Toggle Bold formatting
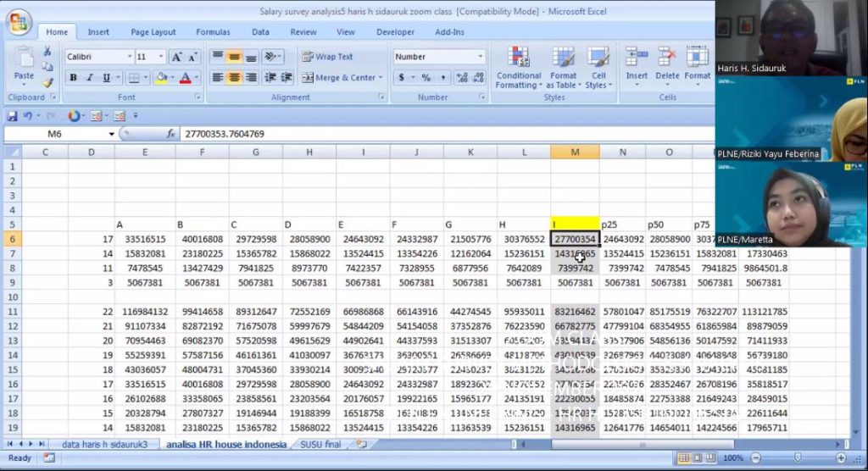 click(74, 78)
